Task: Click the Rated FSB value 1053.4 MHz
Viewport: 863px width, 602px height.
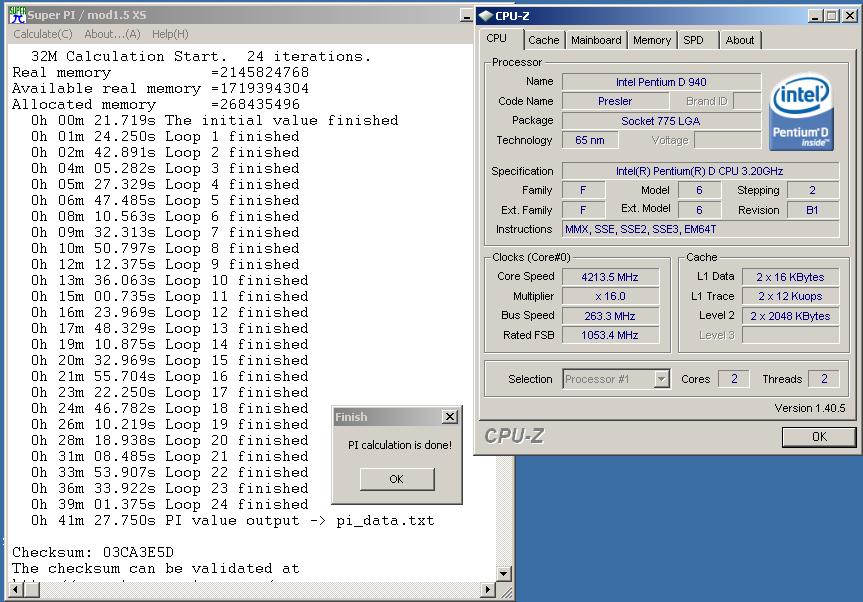Action: pyautogui.click(x=610, y=335)
